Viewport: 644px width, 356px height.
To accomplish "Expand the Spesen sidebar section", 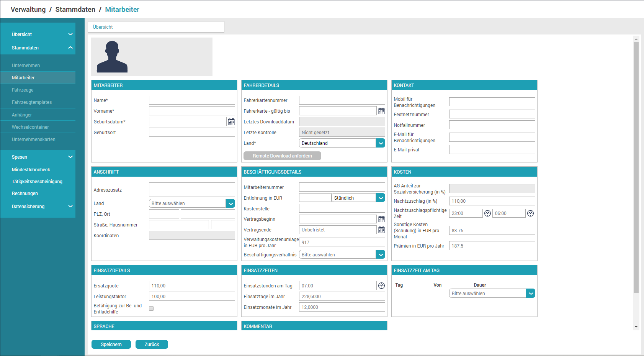I will coord(70,157).
